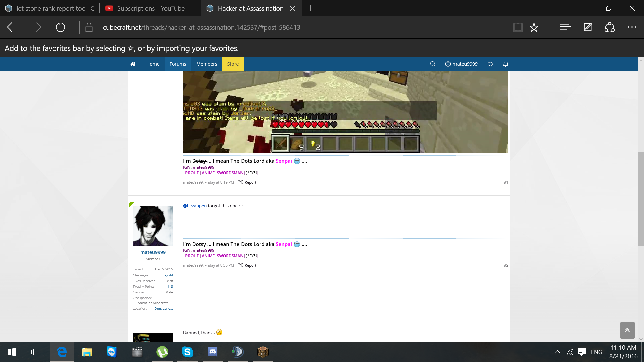
Task: Click 'Friday at 8:36 PM' post timestamp
Action: pyautogui.click(x=219, y=265)
